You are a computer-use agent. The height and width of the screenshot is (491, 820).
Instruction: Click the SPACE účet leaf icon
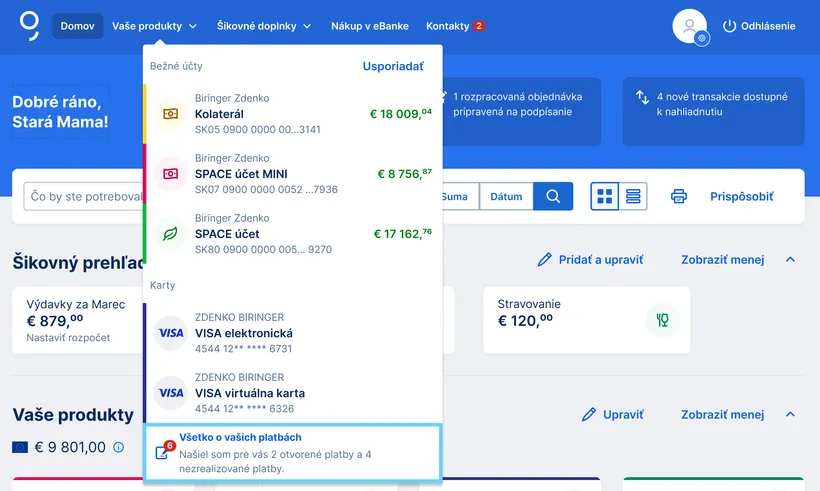point(170,234)
